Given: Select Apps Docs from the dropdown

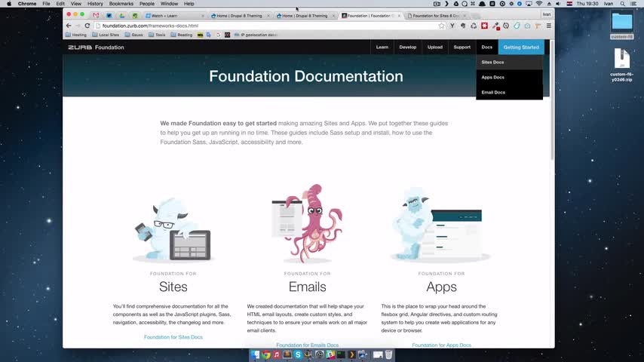Looking at the screenshot, I should click(509, 77).
